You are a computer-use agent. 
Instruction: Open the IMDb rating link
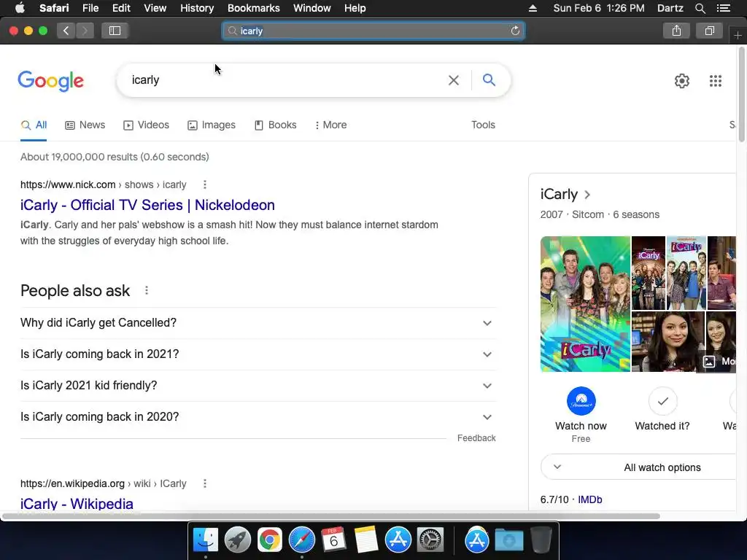(589, 500)
